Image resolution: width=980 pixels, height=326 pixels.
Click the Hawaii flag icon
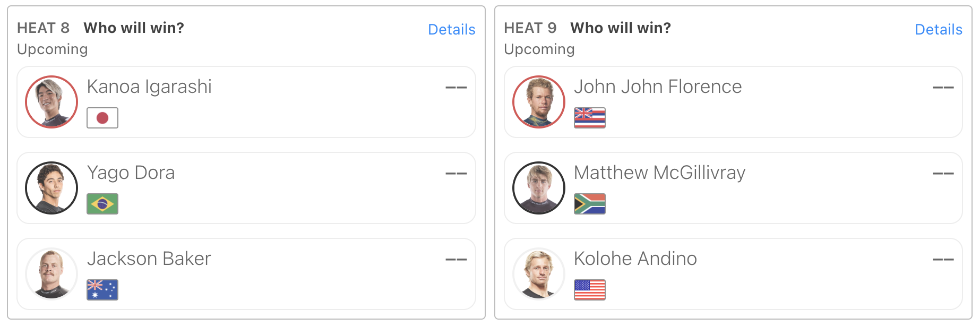pos(590,118)
